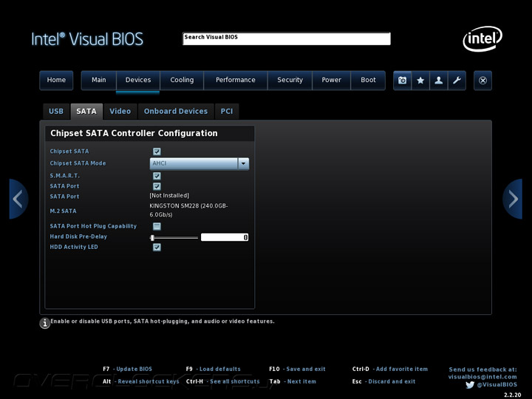Open favorites with the star icon
This screenshot has width=532, height=399.
click(420, 81)
